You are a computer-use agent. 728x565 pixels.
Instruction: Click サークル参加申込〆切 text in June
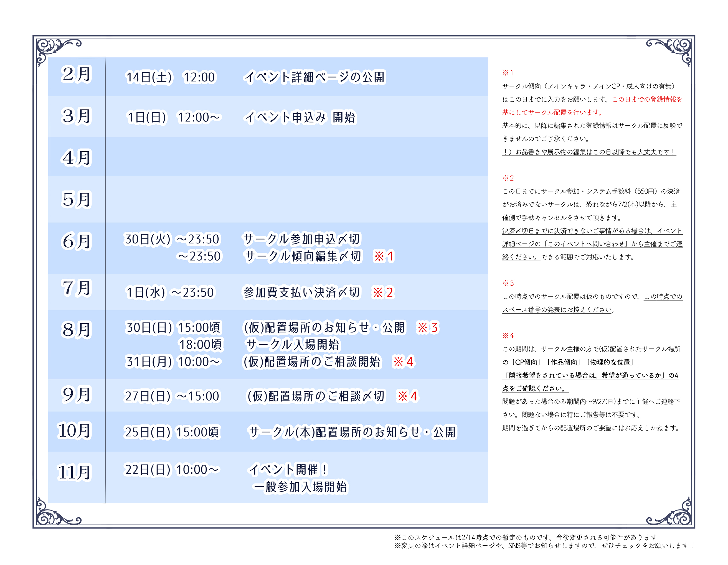point(302,239)
